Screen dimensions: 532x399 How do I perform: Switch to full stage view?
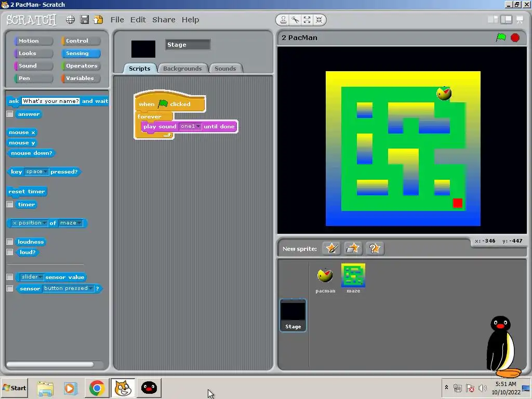pyautogui.click(x=506, y=20)
